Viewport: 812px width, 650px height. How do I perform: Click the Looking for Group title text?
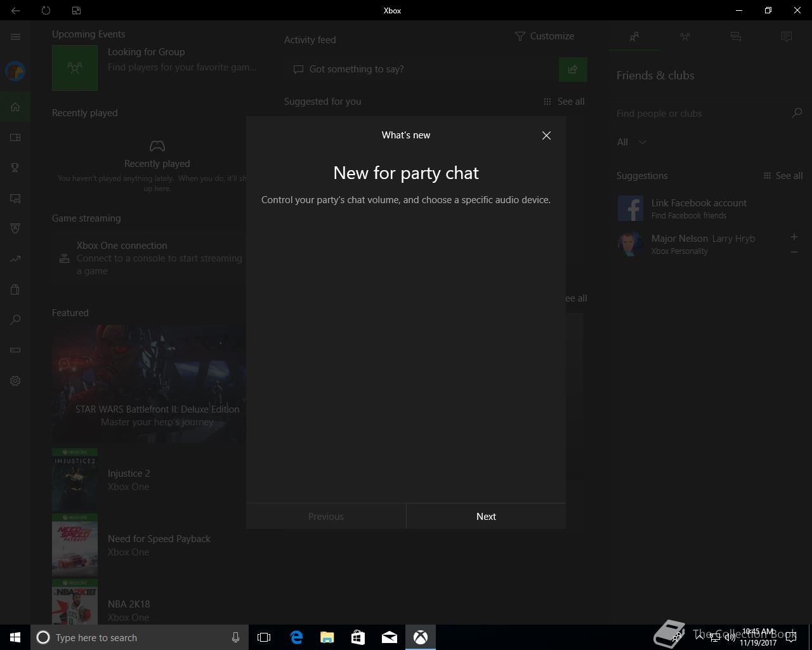coord(146,52)
